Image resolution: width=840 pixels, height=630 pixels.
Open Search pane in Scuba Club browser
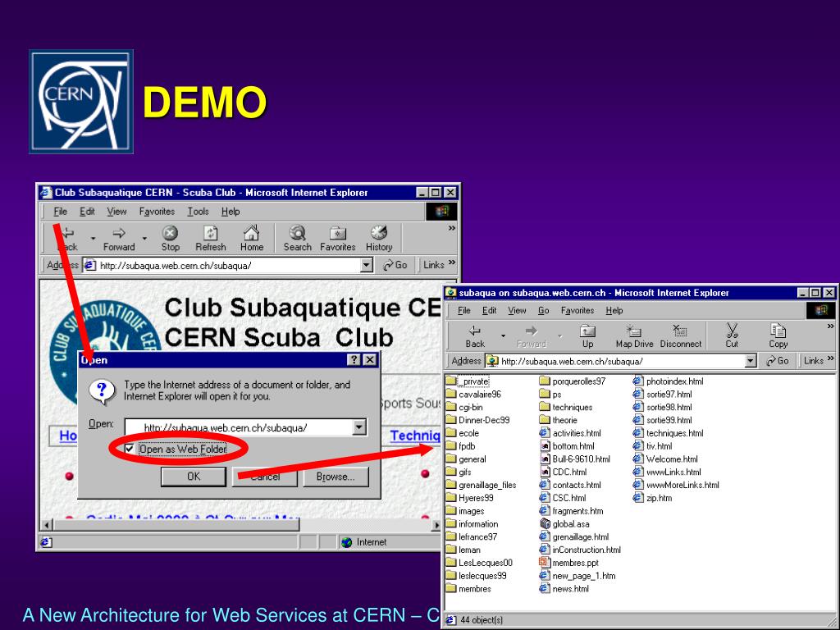[297, 239]
